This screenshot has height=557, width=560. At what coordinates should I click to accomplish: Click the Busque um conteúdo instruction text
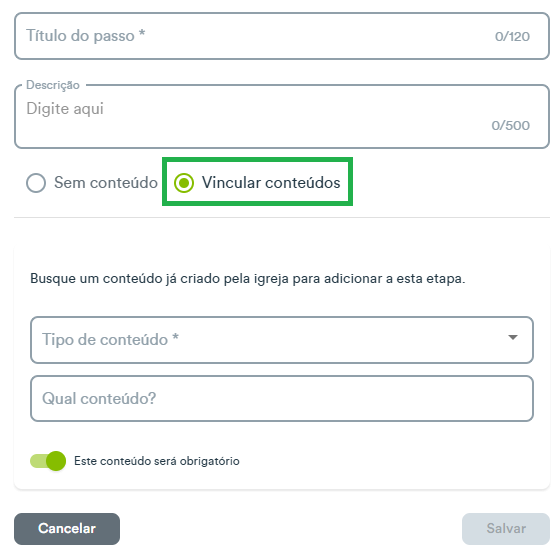coord(248,278)
